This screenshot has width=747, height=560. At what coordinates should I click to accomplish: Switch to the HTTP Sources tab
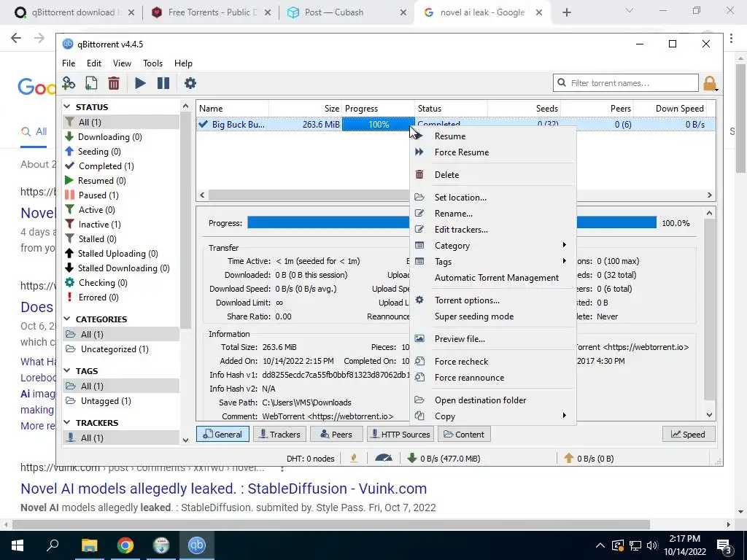tap(400, 435)
